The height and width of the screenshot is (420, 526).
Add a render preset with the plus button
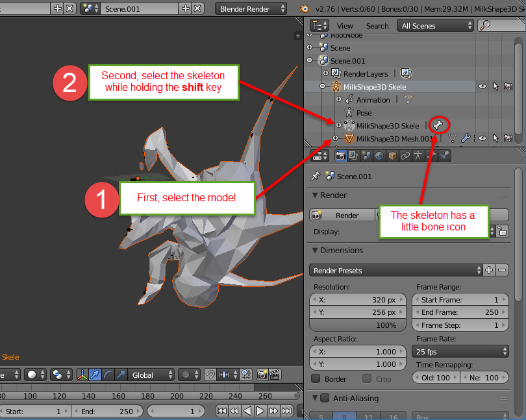click(x=489, y=271)
